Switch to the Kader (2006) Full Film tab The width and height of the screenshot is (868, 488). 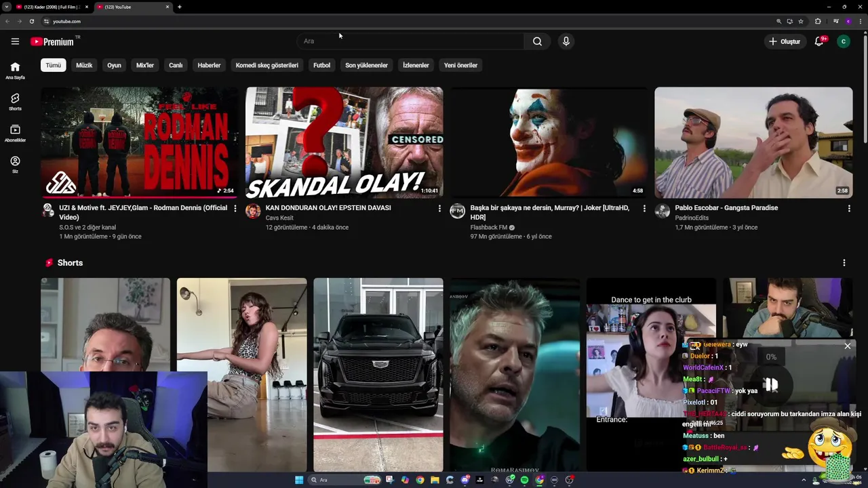point(52,7)
